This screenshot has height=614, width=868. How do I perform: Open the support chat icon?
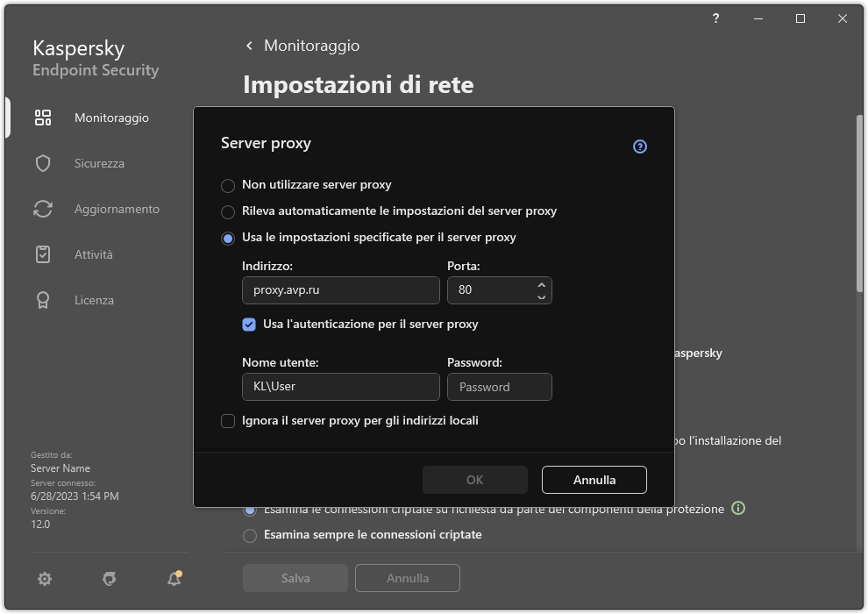point(109,579)
